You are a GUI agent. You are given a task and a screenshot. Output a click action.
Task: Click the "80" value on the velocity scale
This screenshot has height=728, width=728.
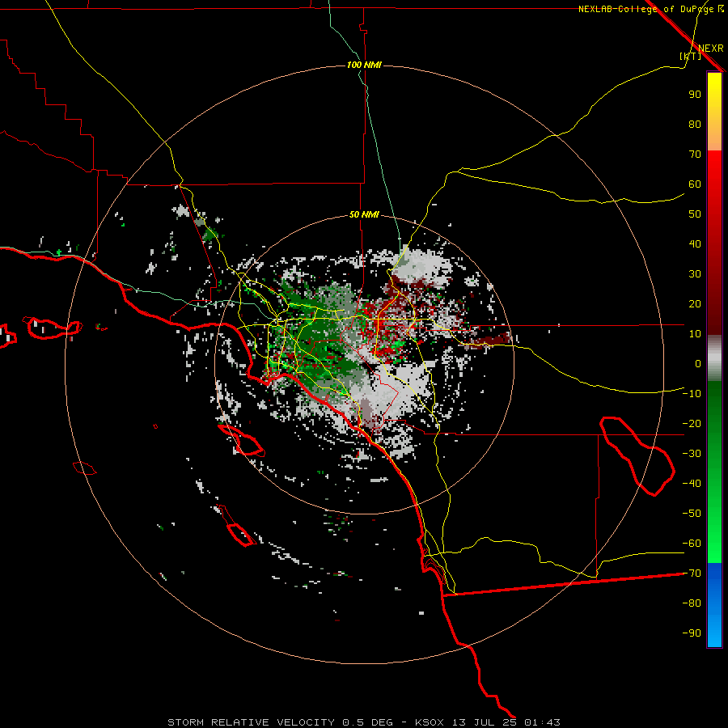(x=695, y=125)
